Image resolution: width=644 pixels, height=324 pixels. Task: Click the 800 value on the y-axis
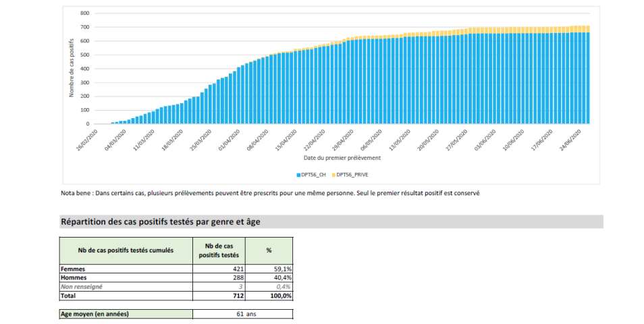point(84,13)
